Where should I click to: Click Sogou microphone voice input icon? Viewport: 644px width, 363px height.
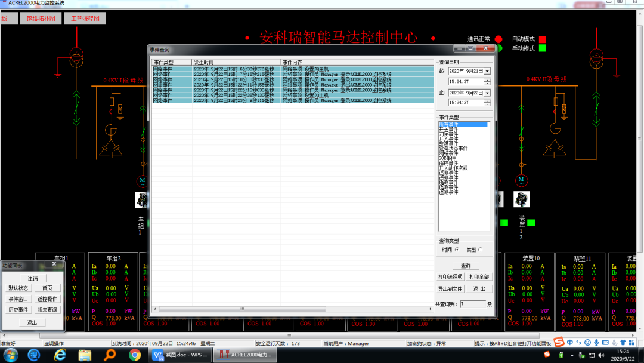point(596,343)
